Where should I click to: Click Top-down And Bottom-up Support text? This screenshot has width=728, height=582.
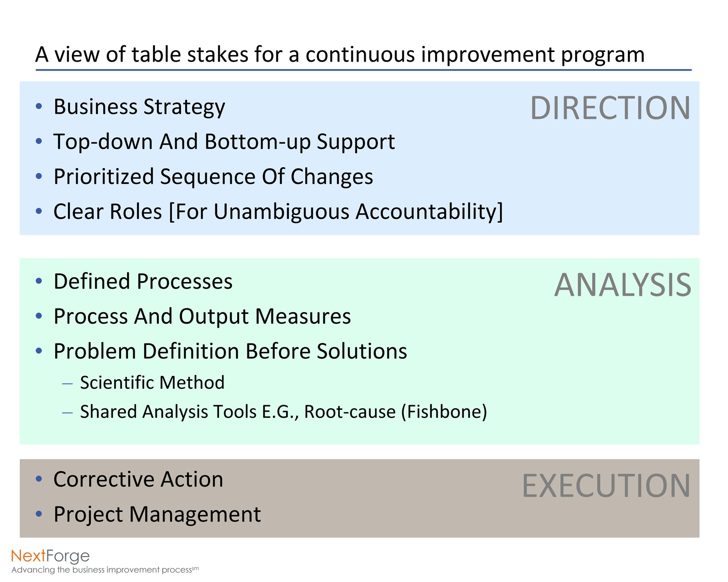(224, 142)
